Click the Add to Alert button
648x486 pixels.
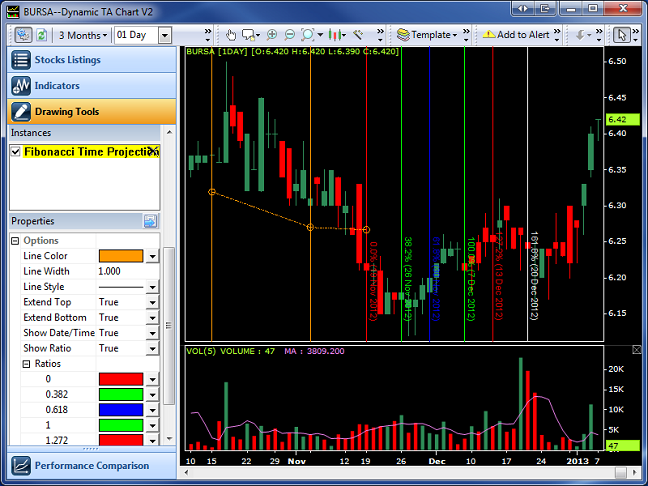point(516,35)
